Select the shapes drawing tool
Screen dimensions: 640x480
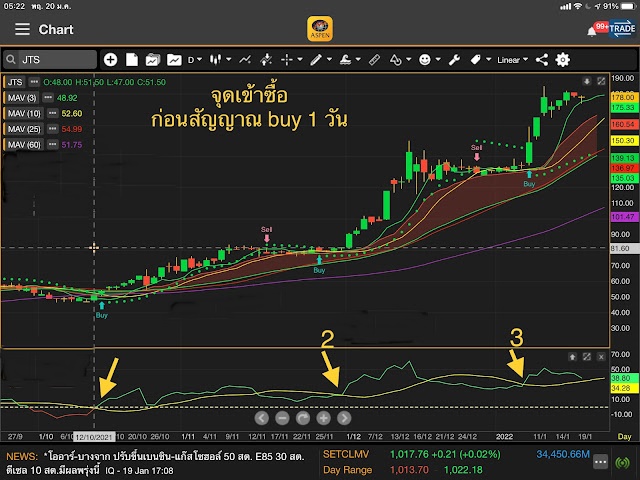point(395,60)
